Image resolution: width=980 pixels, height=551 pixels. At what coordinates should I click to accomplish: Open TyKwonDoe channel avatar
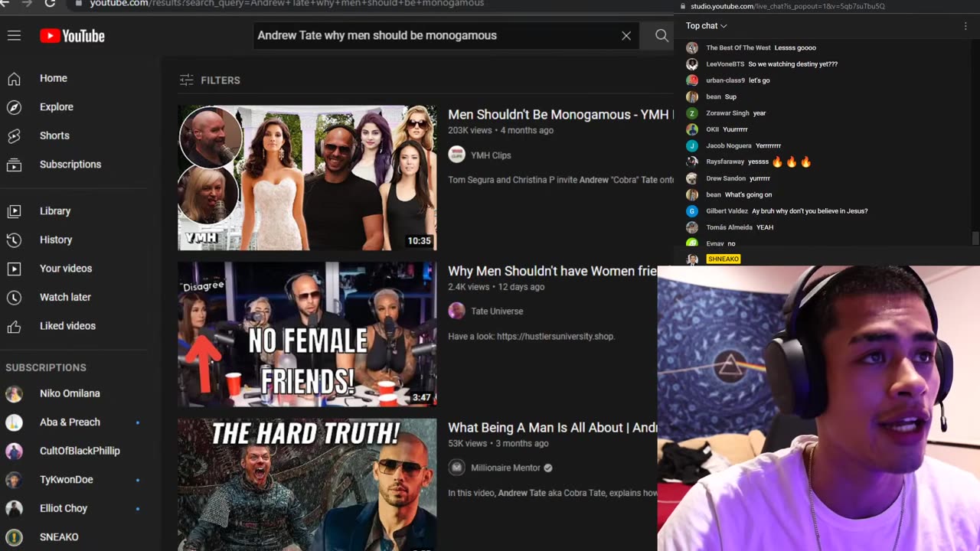[x=14, y=479]
